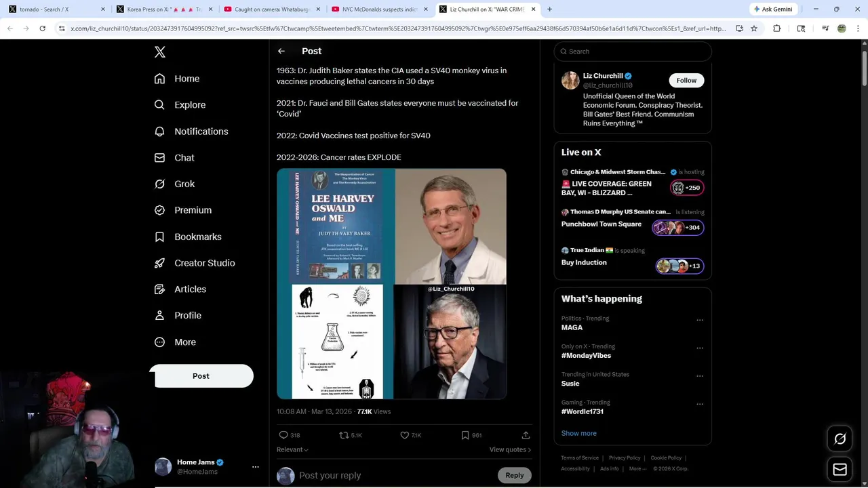Image resolution: width=868 pixels, height=488 pixels.
Task: Open the browser extensions puzzle icon
Action: click(777, 28)
